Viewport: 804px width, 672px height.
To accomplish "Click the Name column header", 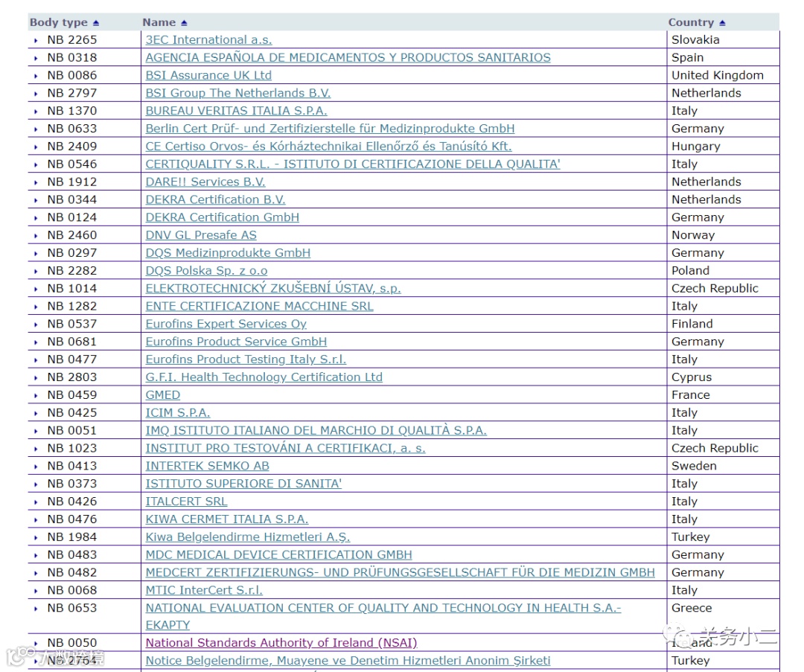I will pos(159,23).
